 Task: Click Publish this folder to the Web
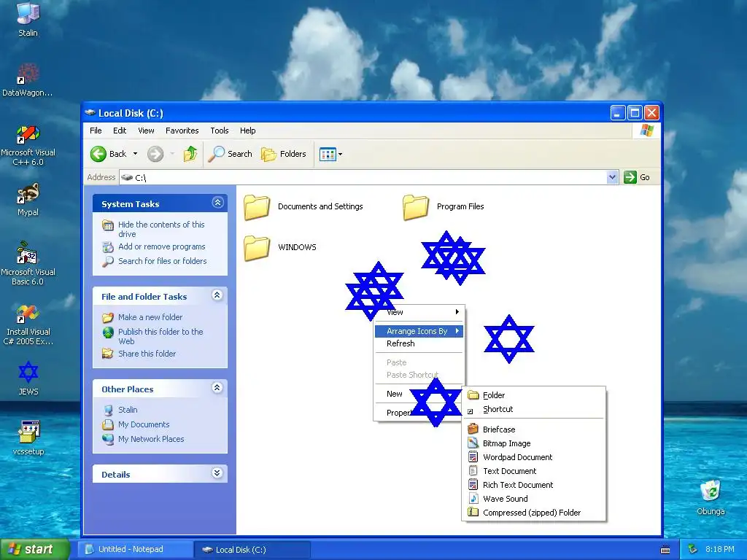[160, 336]
